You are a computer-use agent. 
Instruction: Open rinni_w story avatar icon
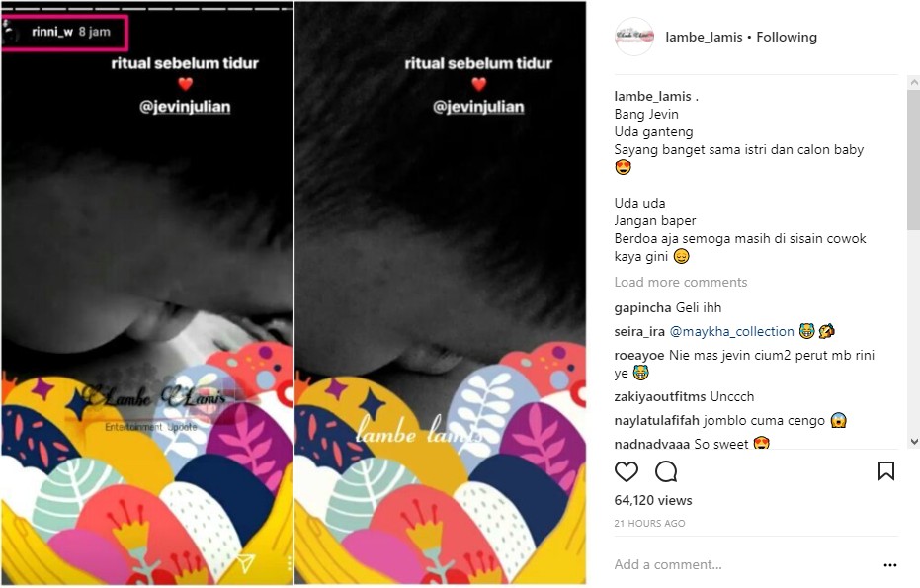(11, 33)
